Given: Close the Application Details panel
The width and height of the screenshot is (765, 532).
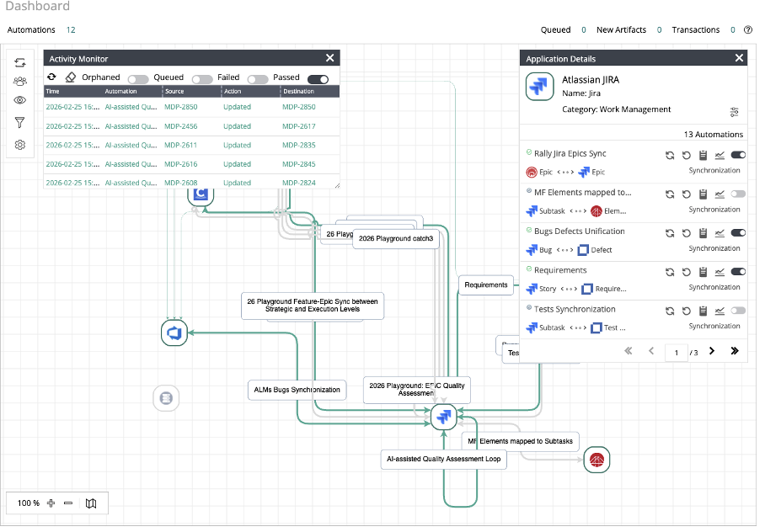Looking at the screenshot, I should 740,59.
